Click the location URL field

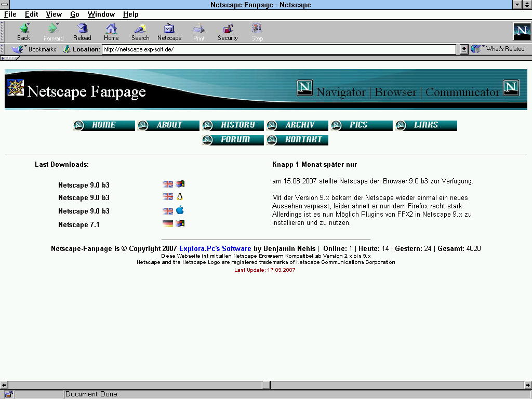(x=278, y=49)
